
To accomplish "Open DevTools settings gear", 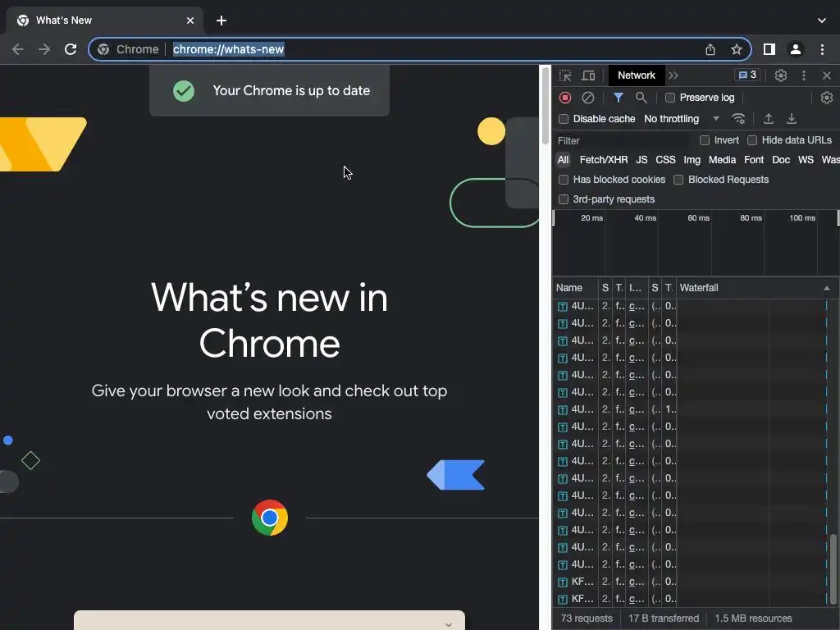I will tap(781, 75).
